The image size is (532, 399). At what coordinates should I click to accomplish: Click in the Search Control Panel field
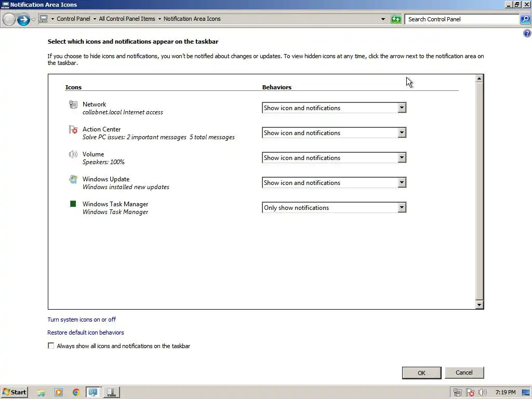tap(462, 19)
